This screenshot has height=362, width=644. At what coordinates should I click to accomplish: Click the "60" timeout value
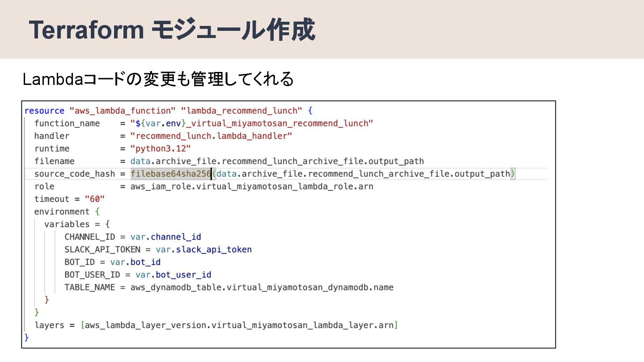click(x=94, y=199)
